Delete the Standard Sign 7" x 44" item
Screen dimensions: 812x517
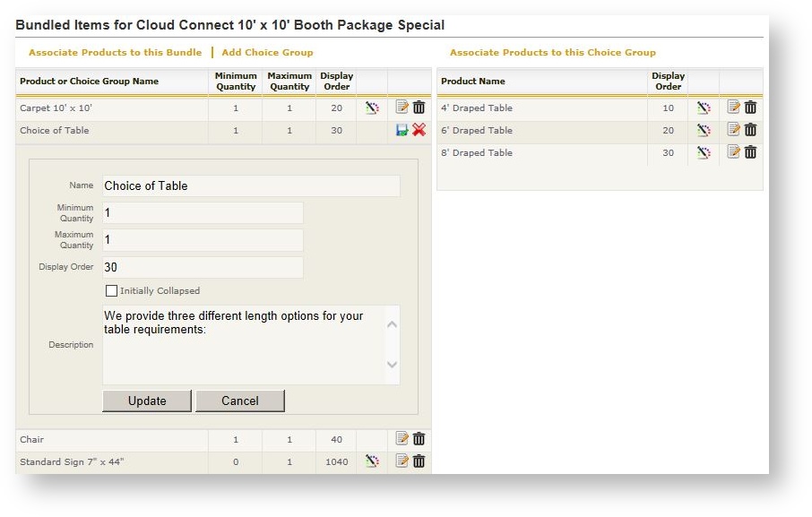pos(418,461)
